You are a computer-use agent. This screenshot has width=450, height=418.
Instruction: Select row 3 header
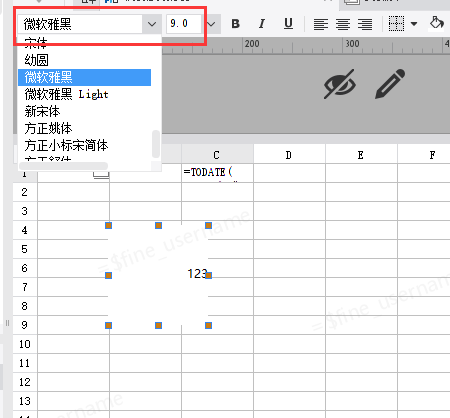click(25, 211)
